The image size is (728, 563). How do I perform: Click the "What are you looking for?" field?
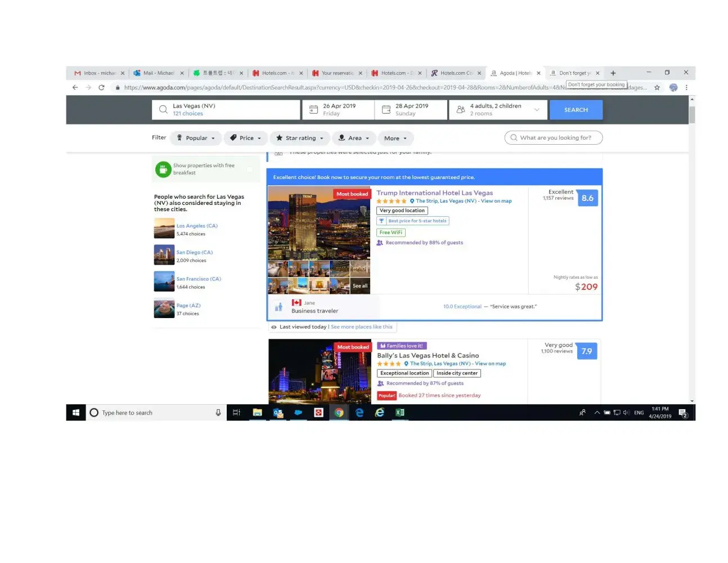(554, 138)
